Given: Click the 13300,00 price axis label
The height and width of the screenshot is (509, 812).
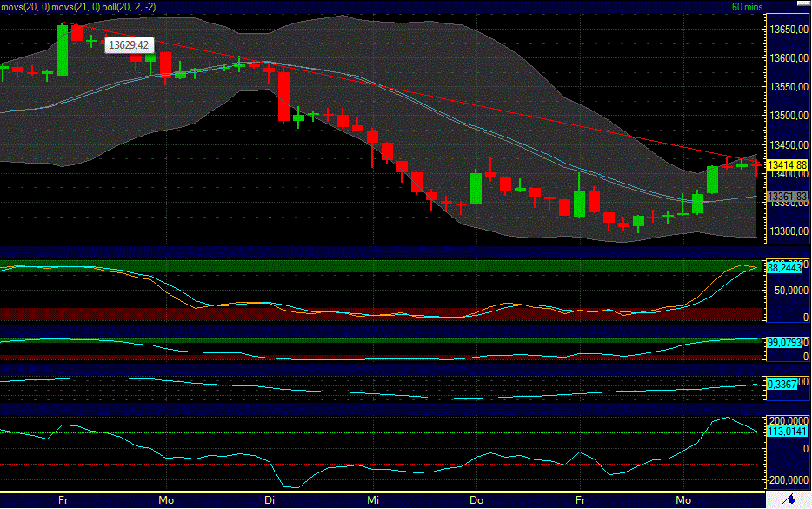Looking at the screenshot, I should click(789, 231).
